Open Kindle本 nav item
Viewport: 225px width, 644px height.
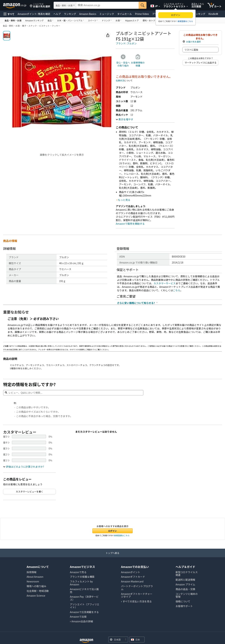213,14
